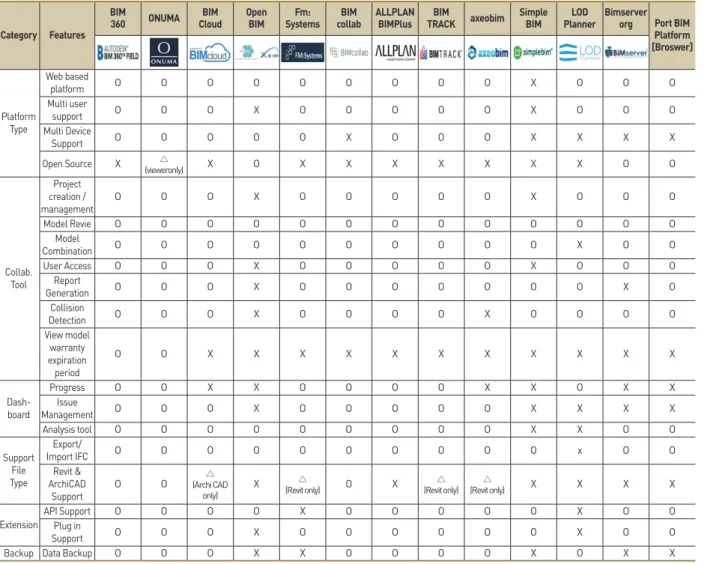Click the 'Bimserver org' column header text
The width and height of the screenshot is (704, 564).
[626, 18]
